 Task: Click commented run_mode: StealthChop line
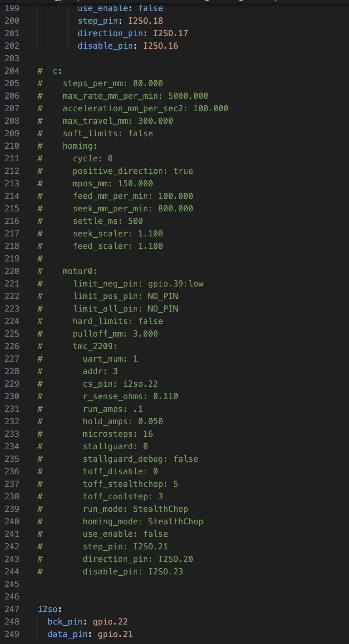pyautogui.click(x=135, y=509)
